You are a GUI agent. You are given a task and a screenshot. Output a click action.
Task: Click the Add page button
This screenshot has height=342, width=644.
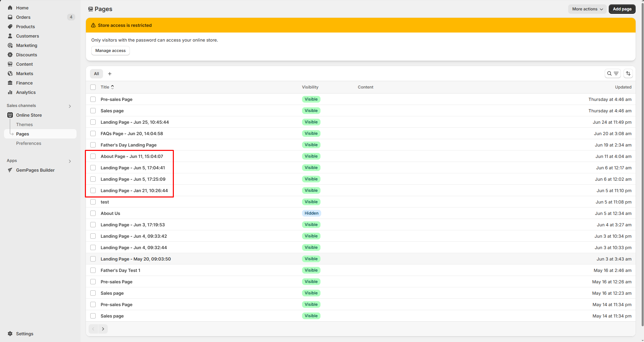coord(622,9)
